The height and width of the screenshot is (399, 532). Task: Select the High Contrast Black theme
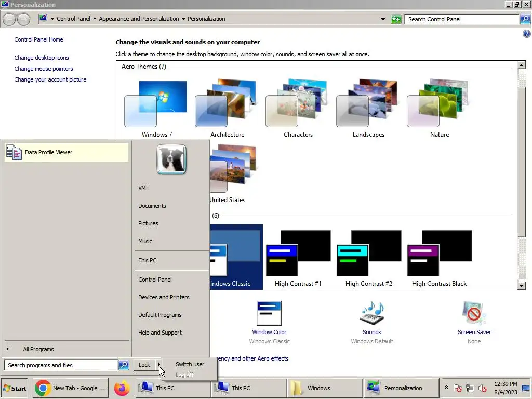440,258
